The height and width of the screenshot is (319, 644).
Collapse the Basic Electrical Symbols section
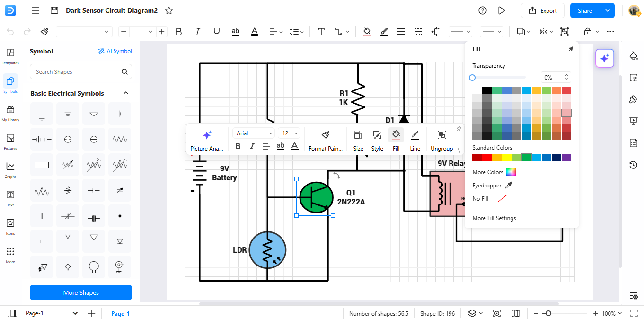(126, 93)
